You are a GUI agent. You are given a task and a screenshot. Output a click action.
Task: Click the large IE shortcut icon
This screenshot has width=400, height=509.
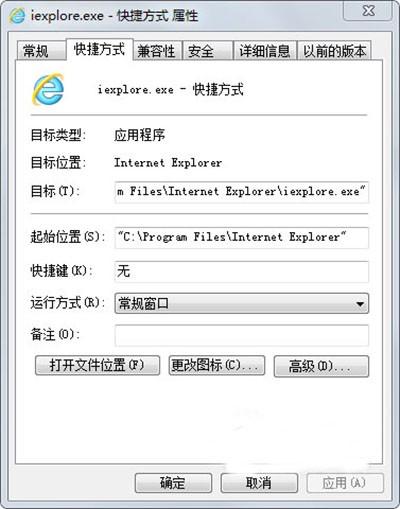pyautogui.click(x=48, y=89)
